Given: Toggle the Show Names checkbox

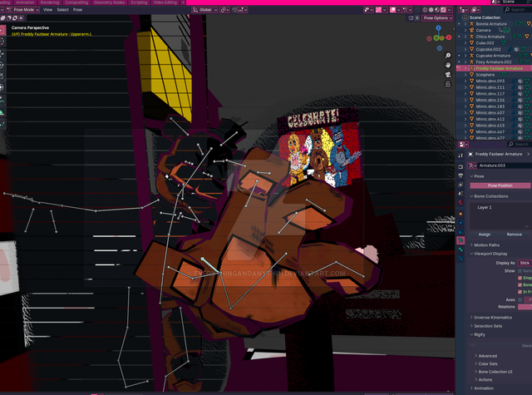Looking at the screenshot, I should [x=520, y=271].
